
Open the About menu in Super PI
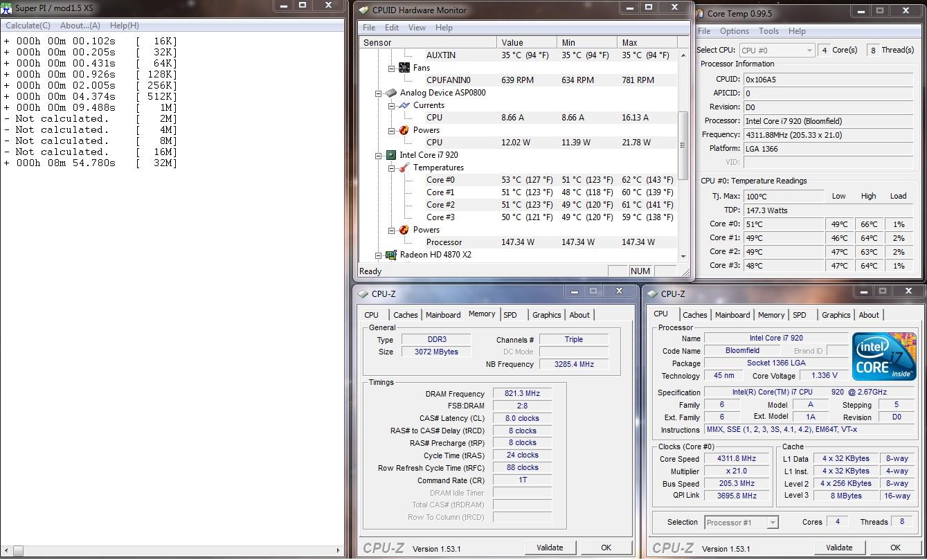click(x=80, y=26)
